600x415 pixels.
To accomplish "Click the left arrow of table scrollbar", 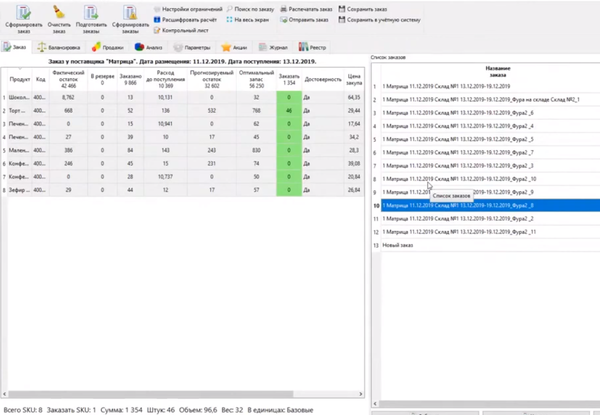I will pyautogui.click(x=4, y=394).
